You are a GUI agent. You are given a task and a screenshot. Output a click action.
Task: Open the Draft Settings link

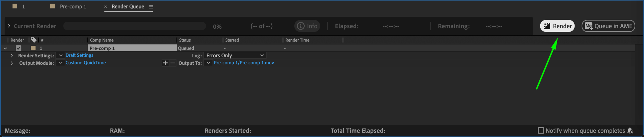[79, 55]
